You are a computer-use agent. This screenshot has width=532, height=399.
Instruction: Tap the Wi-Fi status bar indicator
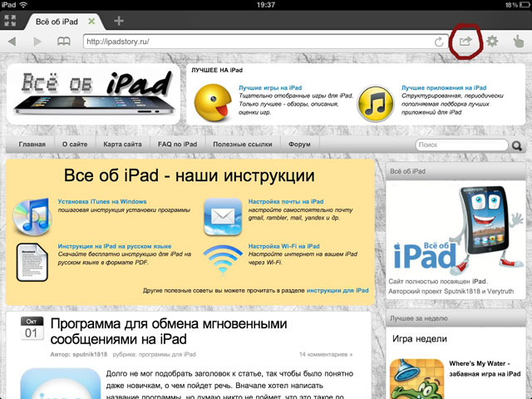tap(23, 5)
